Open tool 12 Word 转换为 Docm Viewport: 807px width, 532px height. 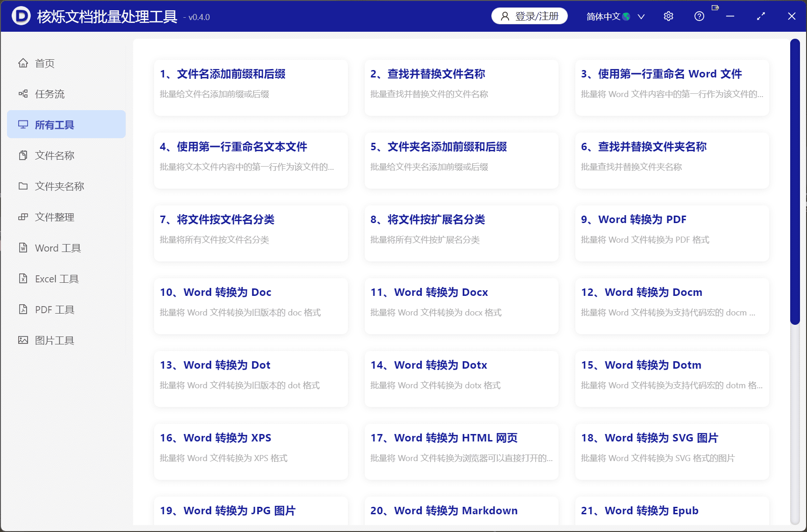672,306
